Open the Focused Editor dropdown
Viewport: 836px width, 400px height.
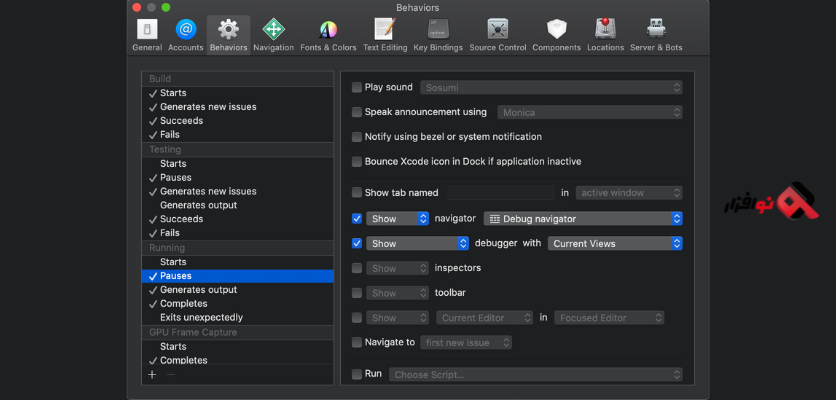pos(609,318)
